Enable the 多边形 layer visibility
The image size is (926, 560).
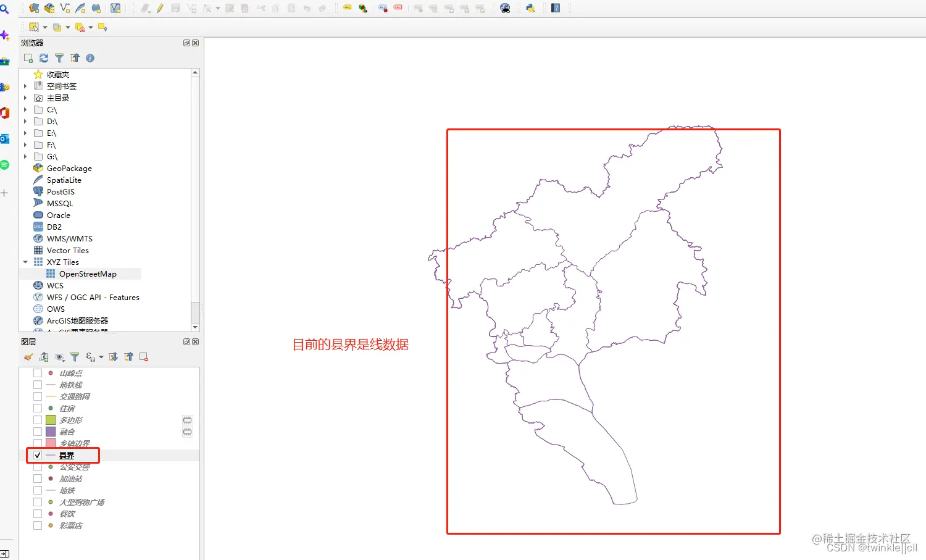tap(37, 419)
